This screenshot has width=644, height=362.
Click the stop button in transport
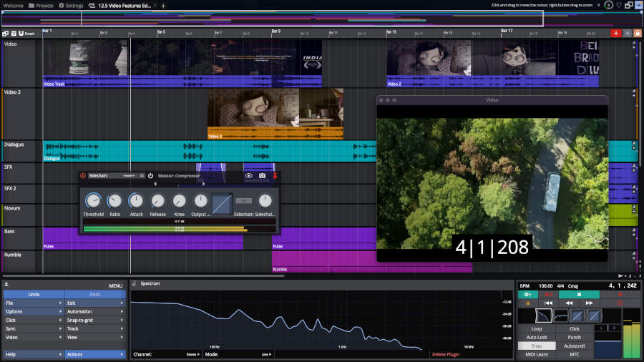(579, 294)
